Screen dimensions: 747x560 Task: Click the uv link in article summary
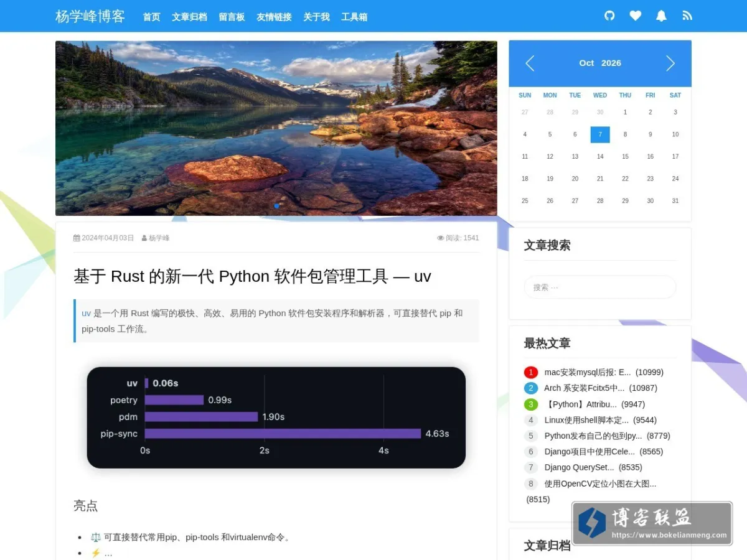coord(86,313)
